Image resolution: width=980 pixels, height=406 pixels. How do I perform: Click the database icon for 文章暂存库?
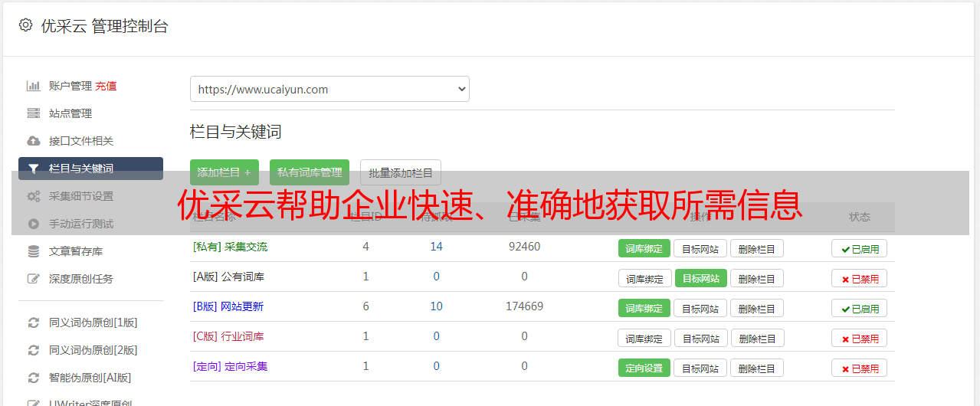(x=33, y=251)
